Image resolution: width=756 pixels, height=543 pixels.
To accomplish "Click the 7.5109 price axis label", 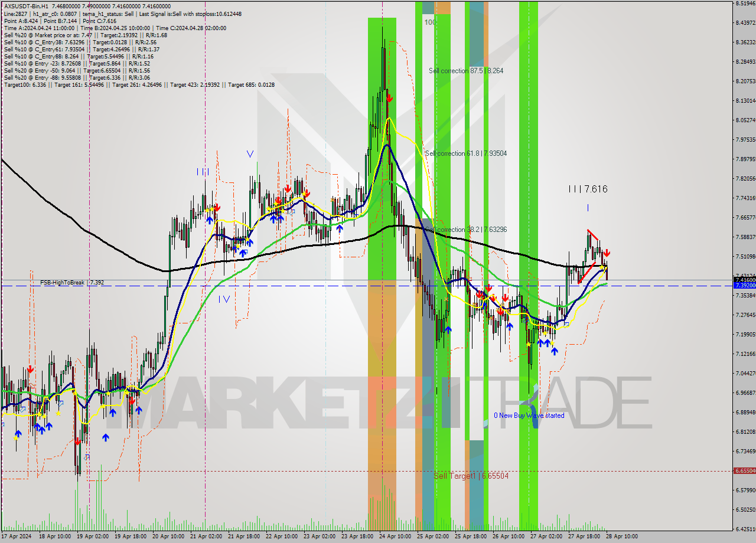I will pyautogui.click(x=745, y=256).
